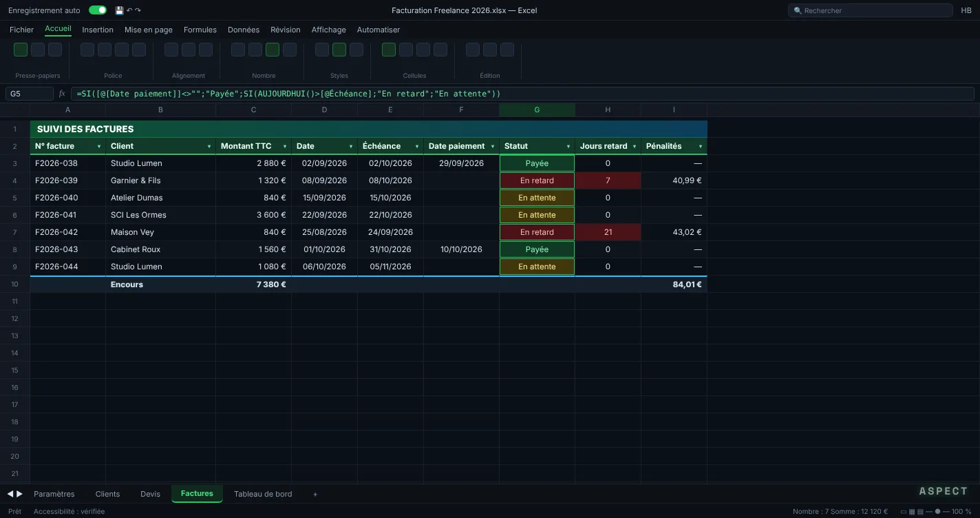Open the N° facture filter dropdown

[x=99, y=147]
